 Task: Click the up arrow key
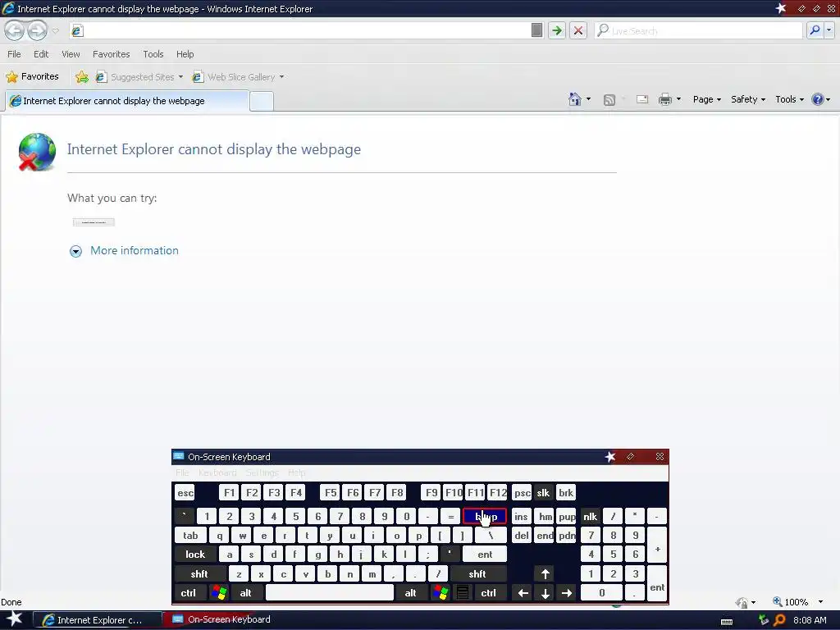click(x=545, y=574)
